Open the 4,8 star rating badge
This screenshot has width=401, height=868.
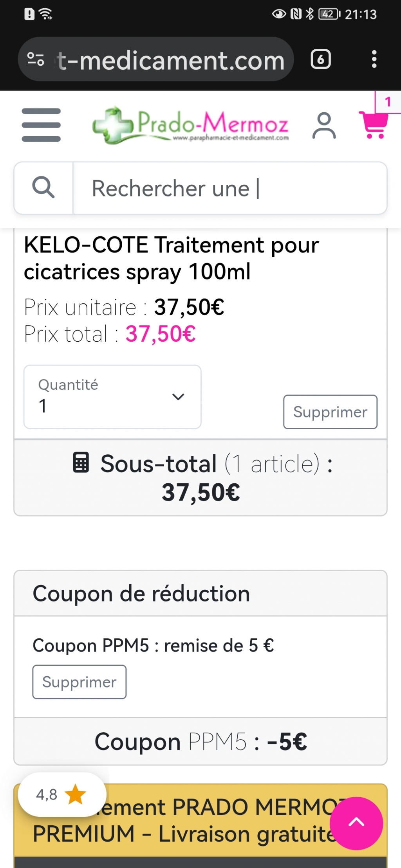point(61,795)
